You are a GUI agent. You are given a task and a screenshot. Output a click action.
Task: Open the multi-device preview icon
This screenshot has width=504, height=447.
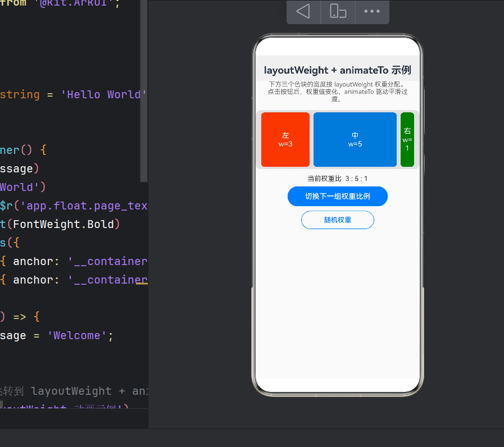click(x=338, y=11)
